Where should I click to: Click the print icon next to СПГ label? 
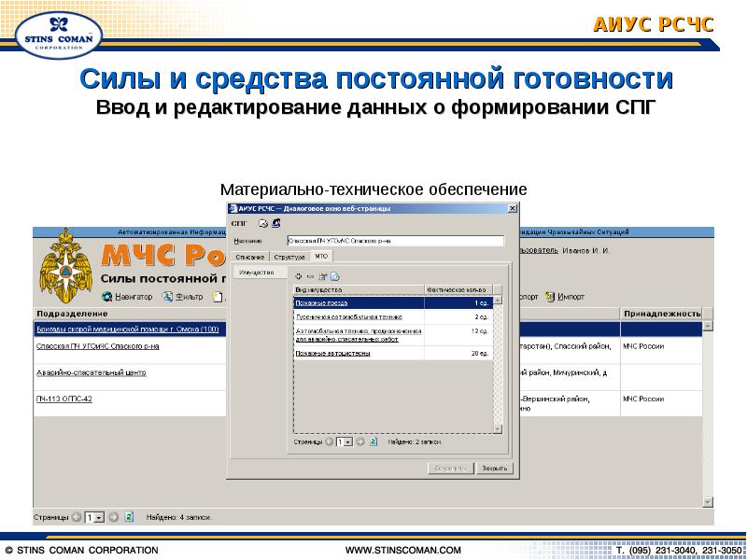pos(263,223)
